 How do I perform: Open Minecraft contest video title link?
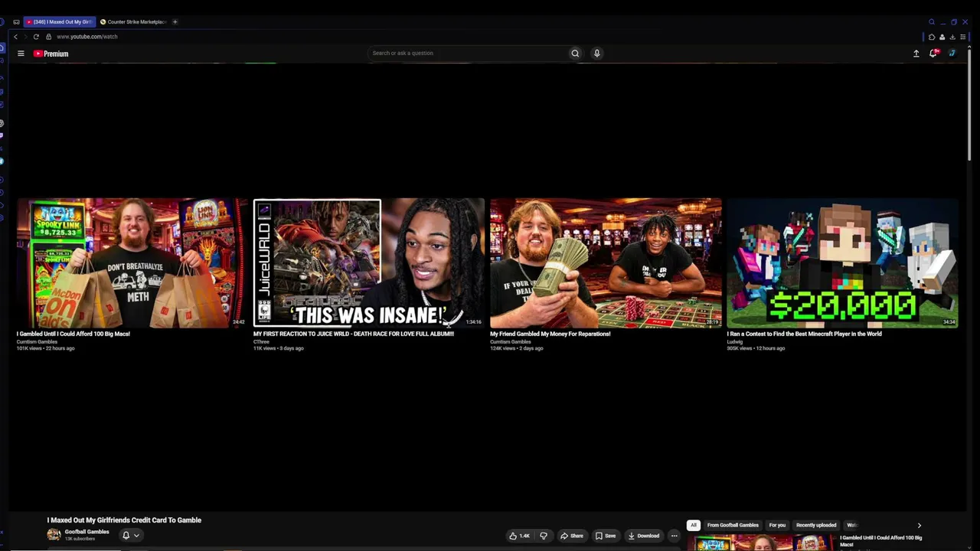[x=804, y=334]
